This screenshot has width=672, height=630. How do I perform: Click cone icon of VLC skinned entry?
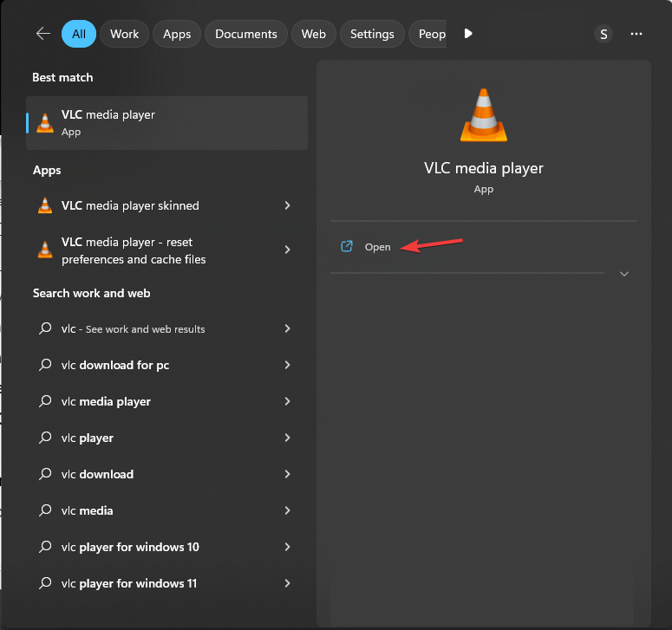[x=45, y=205]
